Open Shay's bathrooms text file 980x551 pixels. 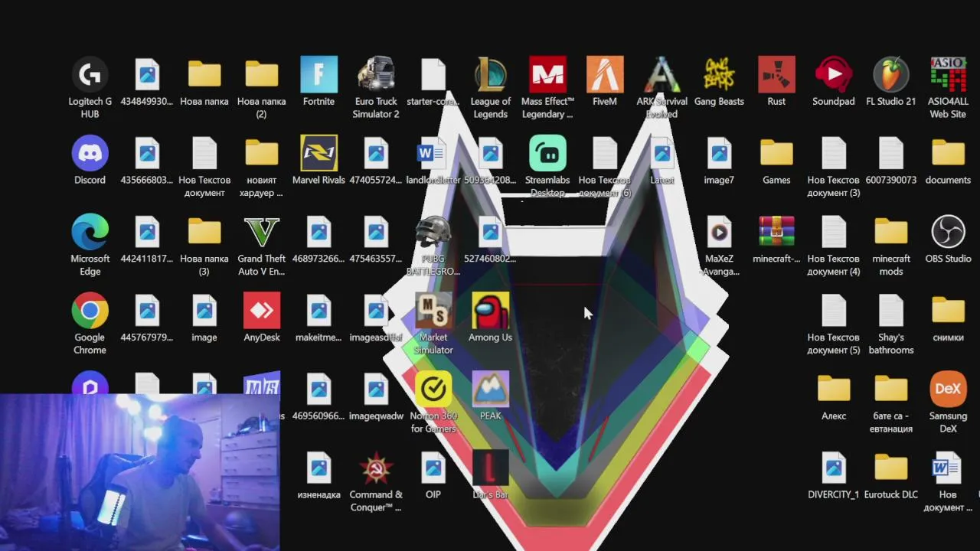click(891, 324)
